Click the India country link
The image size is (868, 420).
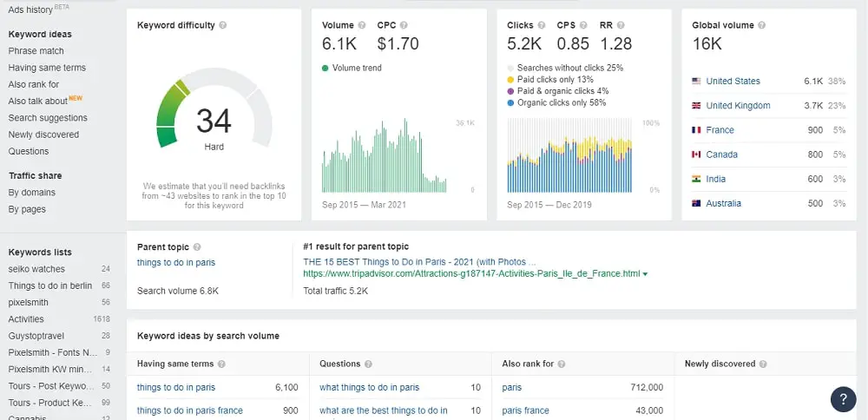[716, 179]
